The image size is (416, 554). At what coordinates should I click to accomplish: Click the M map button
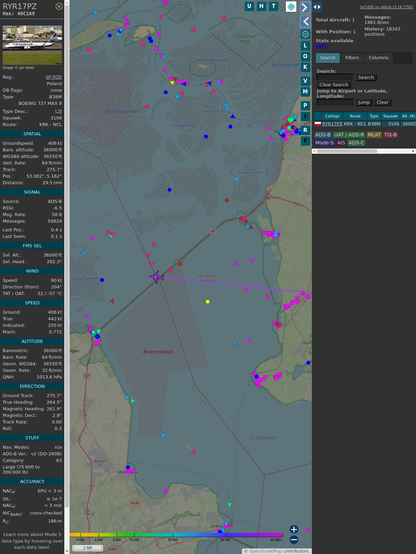point(305,92)
